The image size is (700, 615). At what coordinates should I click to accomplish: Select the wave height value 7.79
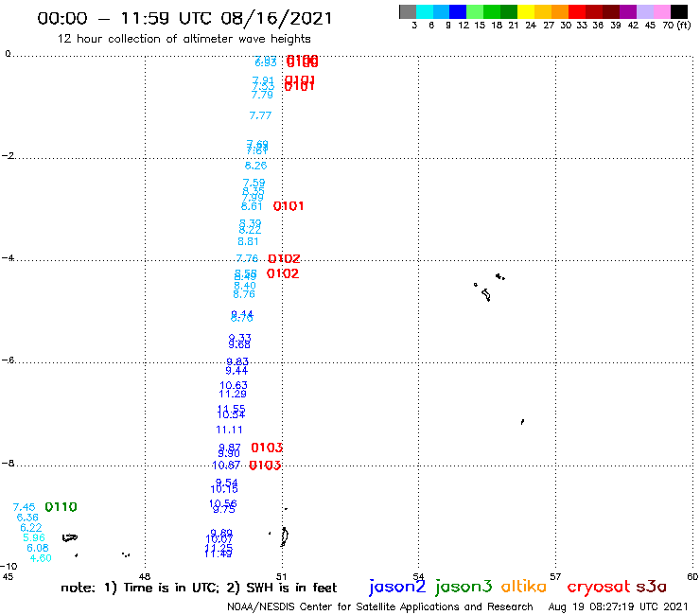[x=262, y=95]
